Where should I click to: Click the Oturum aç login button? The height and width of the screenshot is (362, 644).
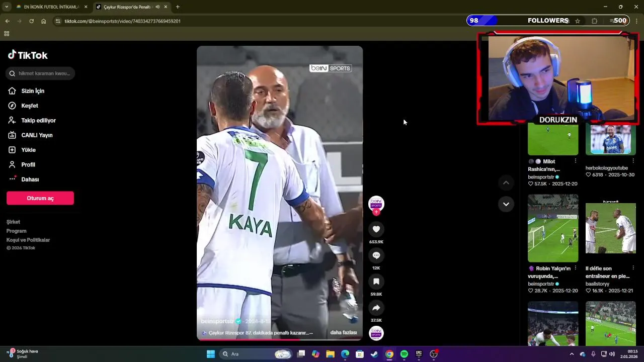pyautogui.click(x=40, y=198)
